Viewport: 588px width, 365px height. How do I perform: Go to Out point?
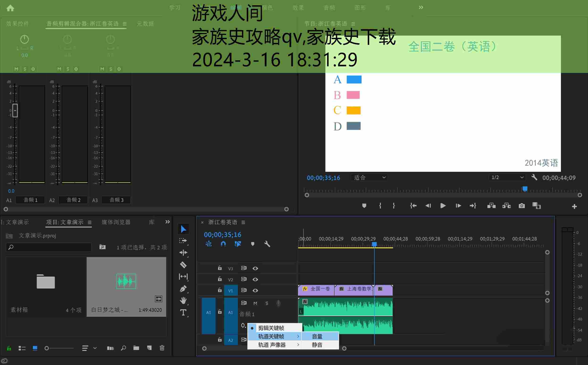tap(473, 206)
